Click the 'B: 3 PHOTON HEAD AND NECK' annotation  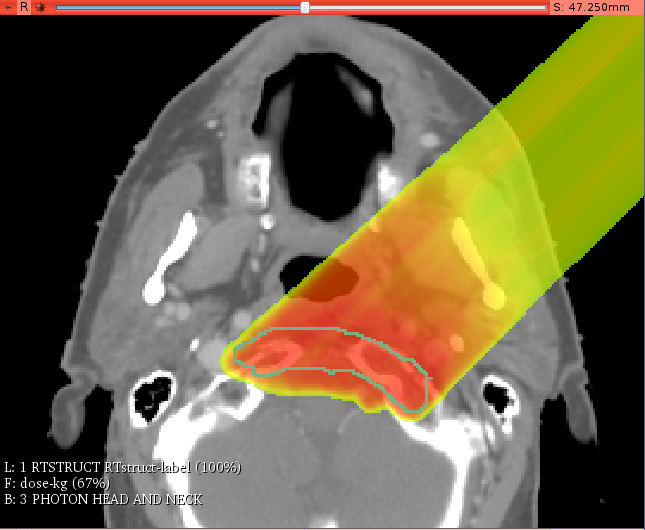103,498
